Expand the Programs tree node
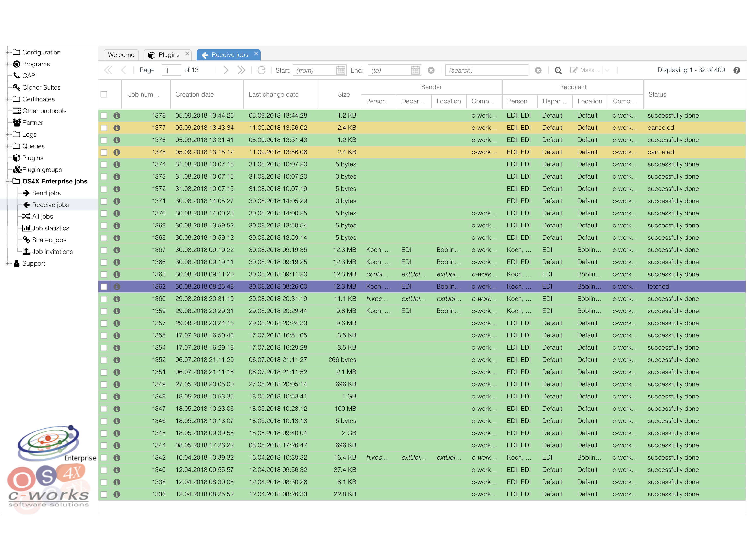 tap(7, 64)
